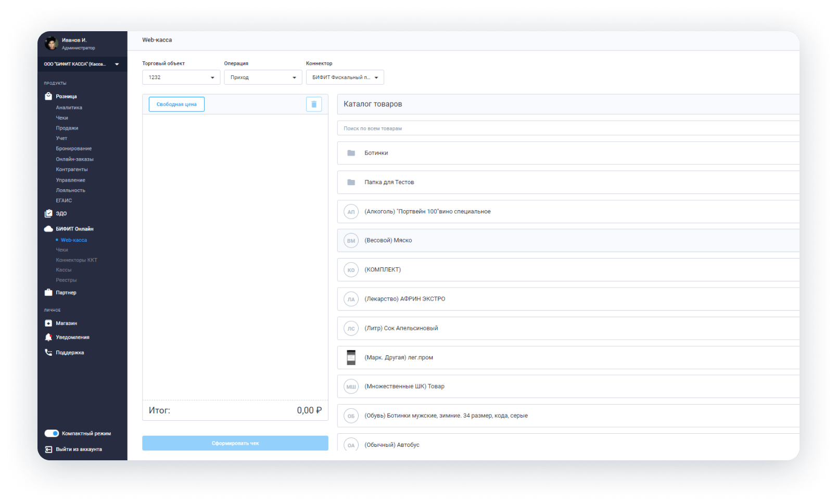This screenshot has width=837, height=504.
Task: Select Web-касса under БИФИТ Онлайн
Action: [x=73, y=240]
